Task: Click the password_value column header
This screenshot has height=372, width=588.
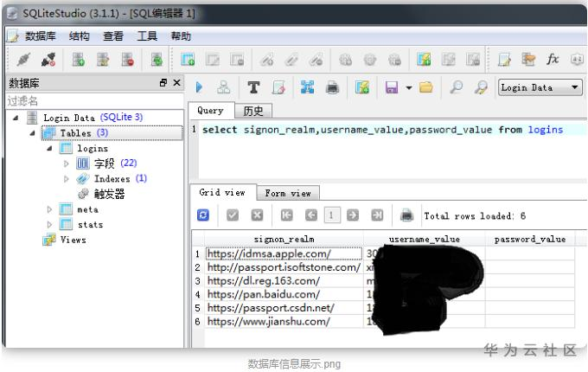Action: [x=530, y=240]
